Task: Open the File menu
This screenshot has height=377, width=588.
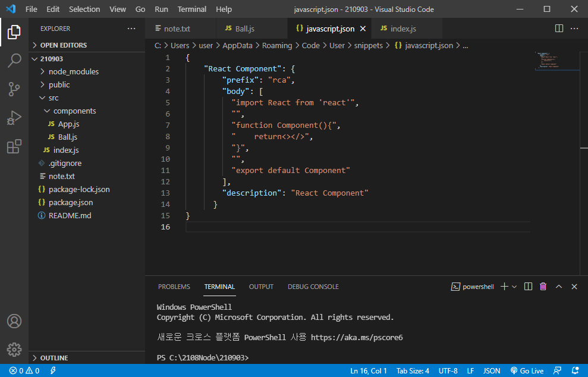Action: pos(31,9)
